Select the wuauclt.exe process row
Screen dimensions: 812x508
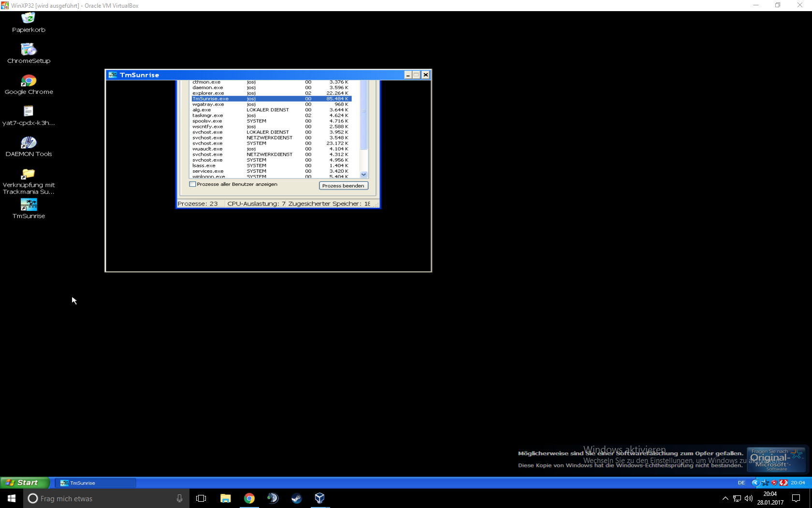coord(271,149)
